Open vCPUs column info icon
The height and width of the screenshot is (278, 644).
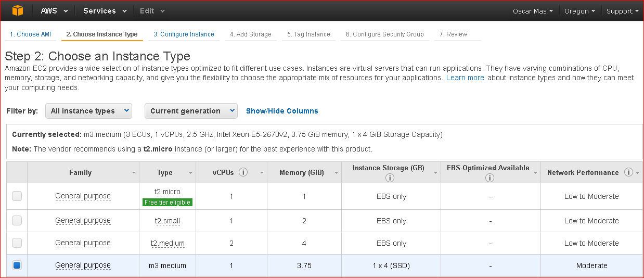click(x=243, y=172)
